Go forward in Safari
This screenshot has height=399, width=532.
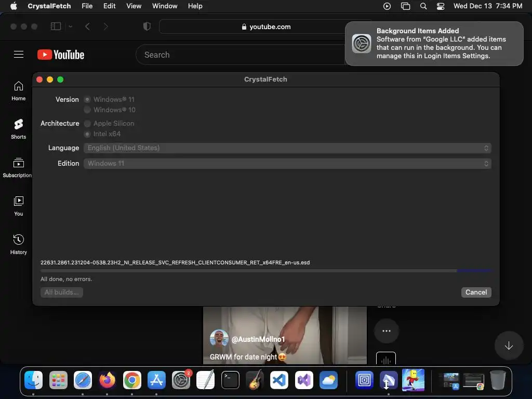coord(105,26)
